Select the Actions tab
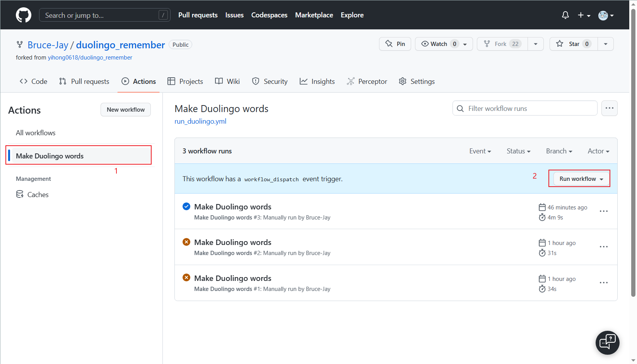The width and height of the screenshot is (637, 364). tap(138, 82)
